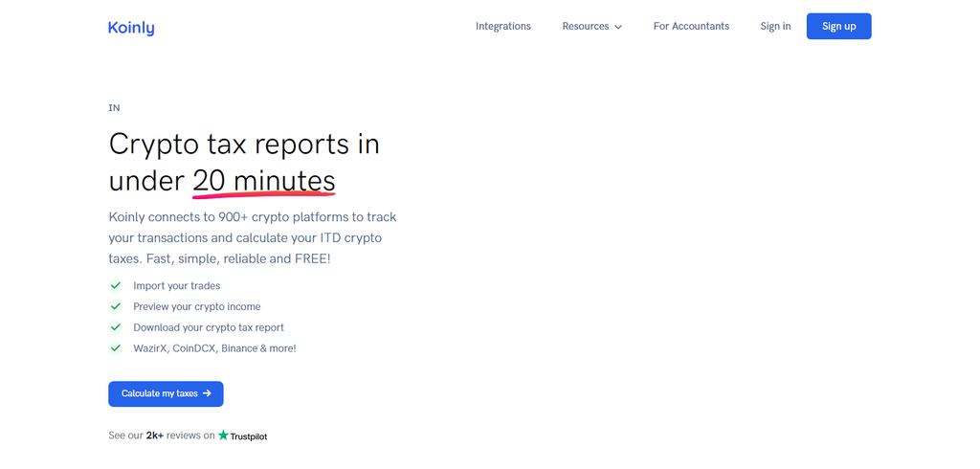Click the Koinly logo
The width and height of the screenshot is (980, 469).
[x=131, y=28]
